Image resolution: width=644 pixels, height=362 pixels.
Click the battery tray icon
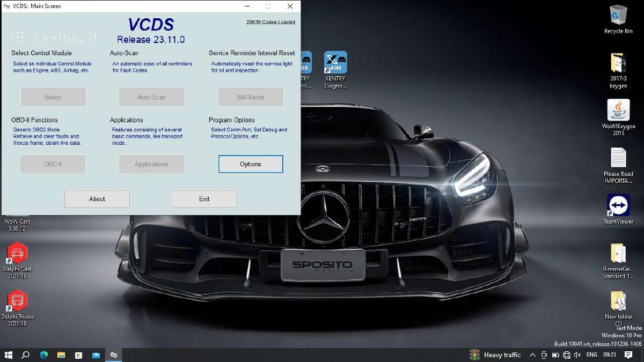coord(555,355)
